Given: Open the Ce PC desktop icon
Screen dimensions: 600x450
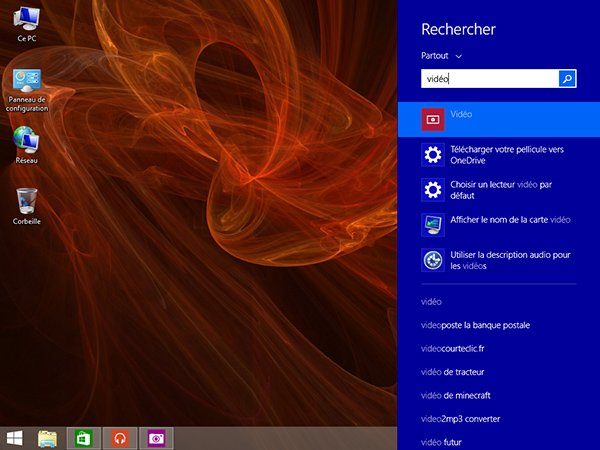Looking at the screenshot, I should coord(26,24).
